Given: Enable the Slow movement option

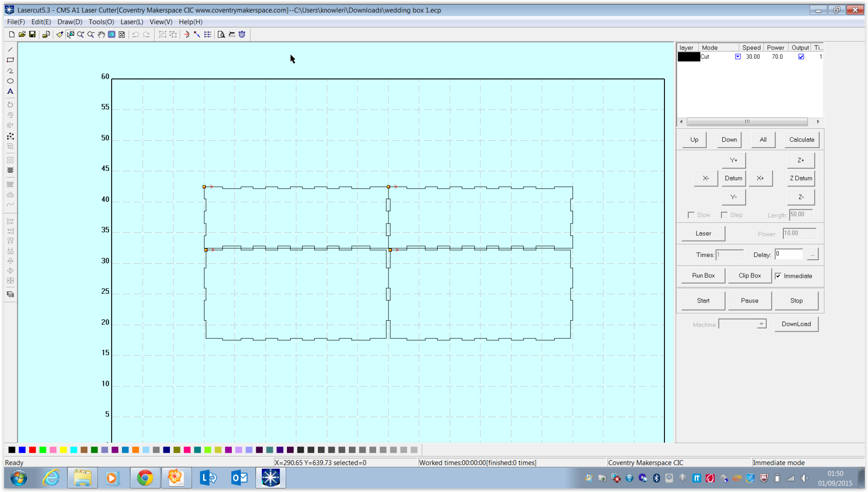Looking at the screenshot, I should coord(691,215).
